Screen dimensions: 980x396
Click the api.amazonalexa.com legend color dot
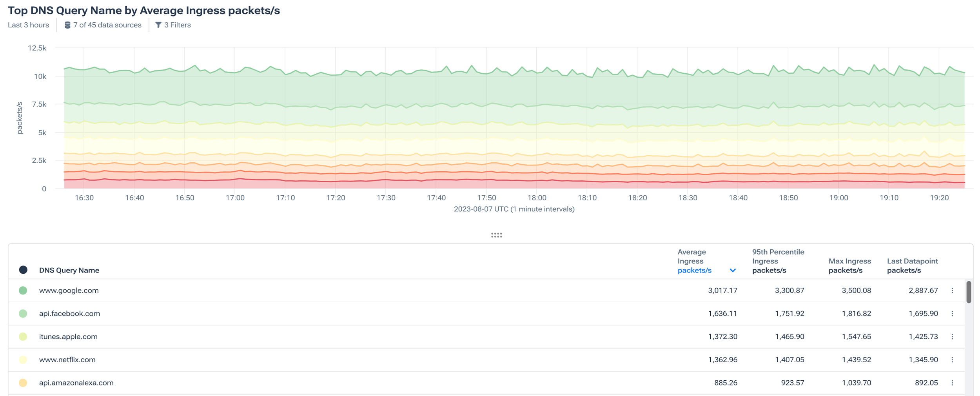tap(23, 383)
